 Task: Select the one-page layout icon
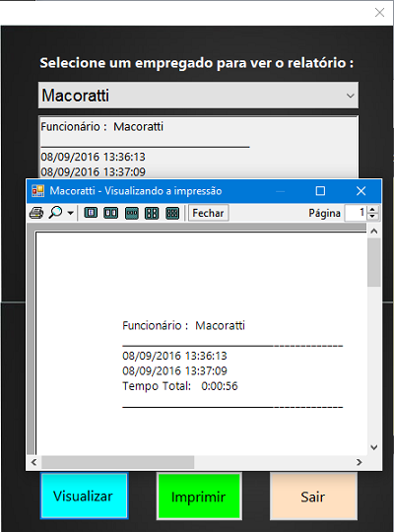pos(91,213)
